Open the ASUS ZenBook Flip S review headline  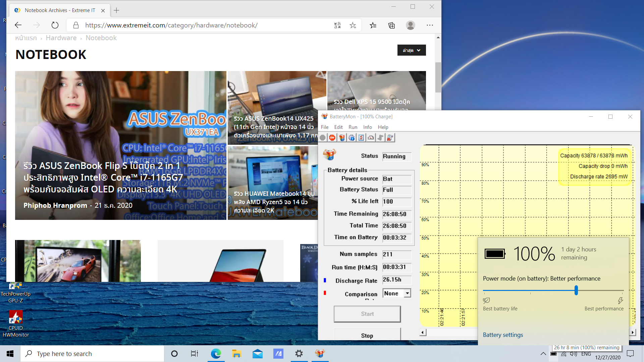click(x=103, y=177)
